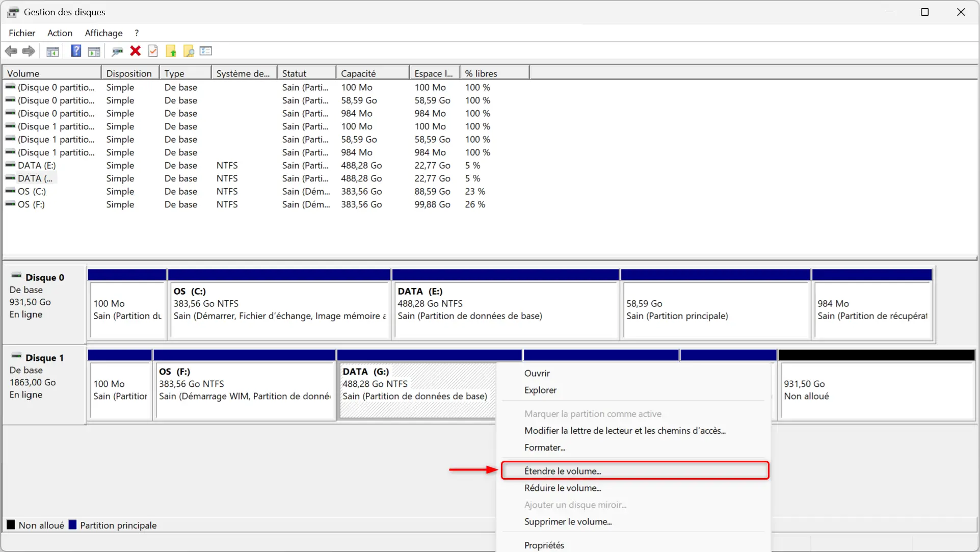
Task: Sort by the Système de... column header
Action: [245, 73]
